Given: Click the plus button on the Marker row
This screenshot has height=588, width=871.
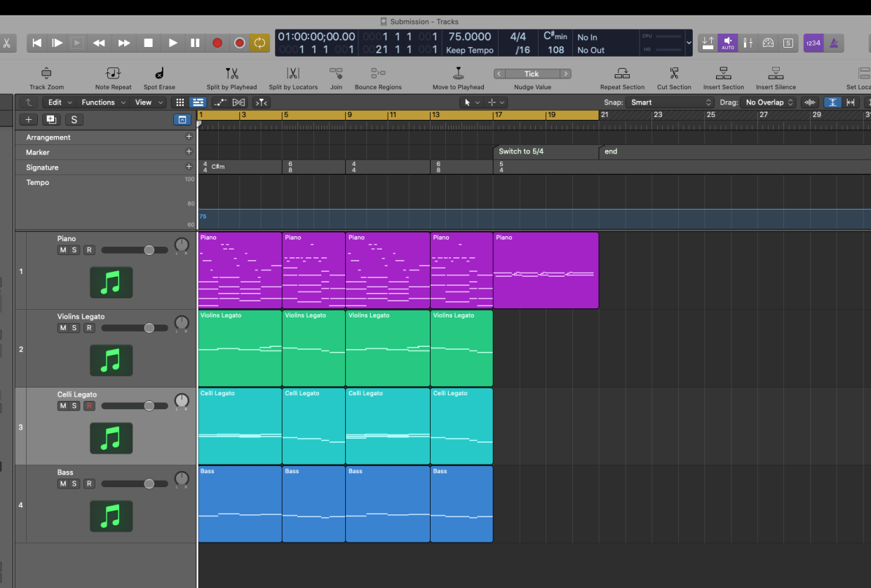Looking at the screenshot, I should [x=189, y=152].
